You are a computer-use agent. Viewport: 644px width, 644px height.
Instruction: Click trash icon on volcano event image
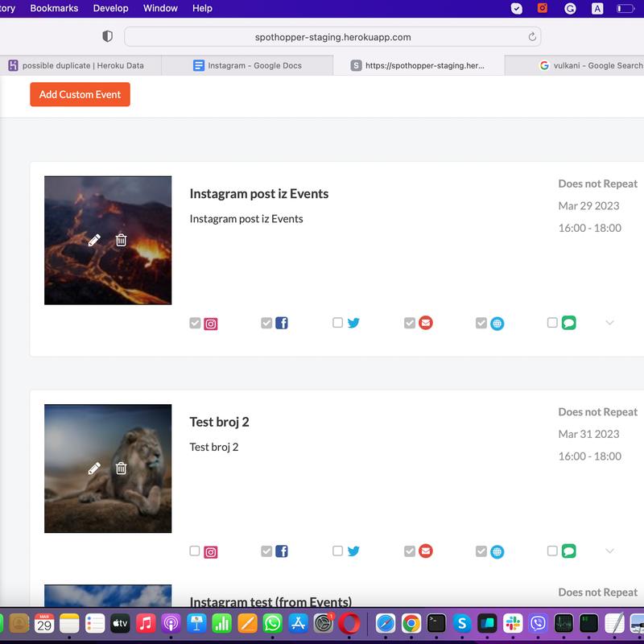tap(121, 240)
